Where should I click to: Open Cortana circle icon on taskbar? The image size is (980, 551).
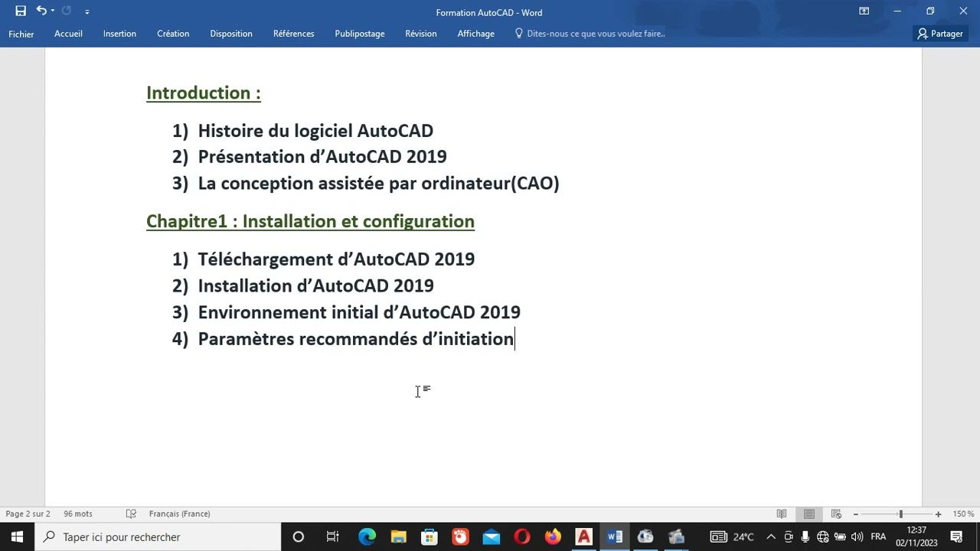click(x=299, y=537)
